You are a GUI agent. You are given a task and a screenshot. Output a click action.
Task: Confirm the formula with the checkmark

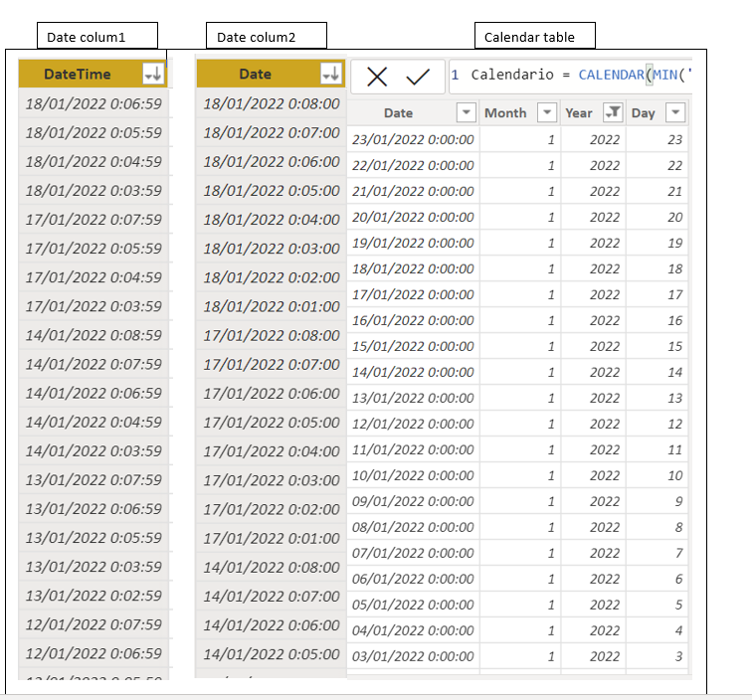click(x=417, y=77)
